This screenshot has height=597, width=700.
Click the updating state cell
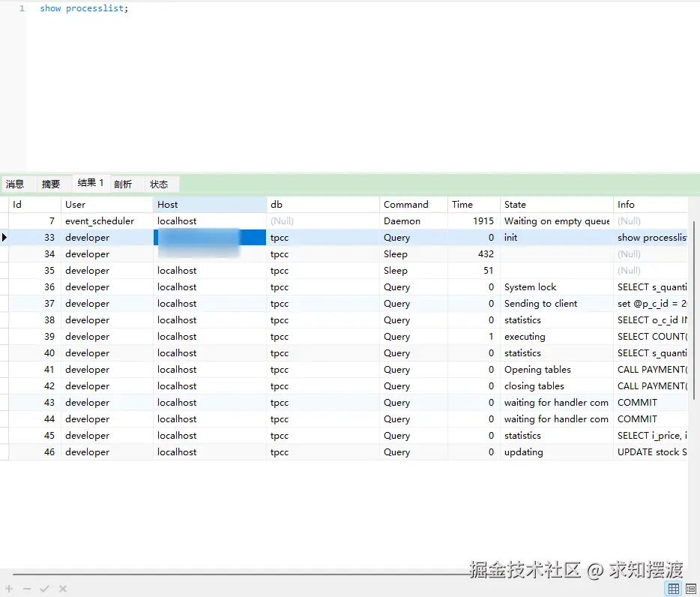[557, 453]
